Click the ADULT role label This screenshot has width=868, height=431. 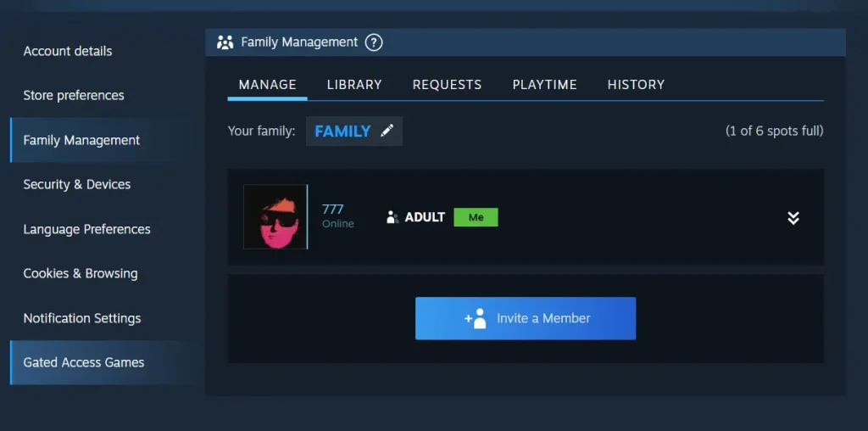426,217
